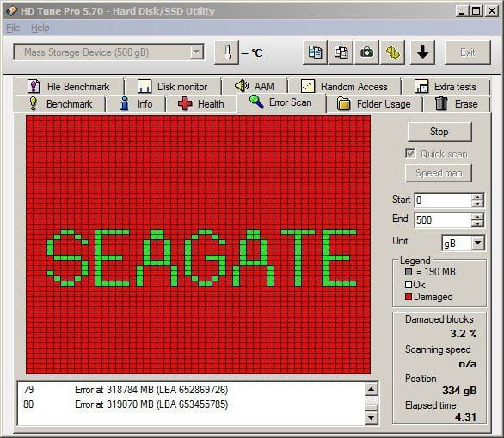Open the options gear icon
Screen dimensions: 504x438
(392, 52)
